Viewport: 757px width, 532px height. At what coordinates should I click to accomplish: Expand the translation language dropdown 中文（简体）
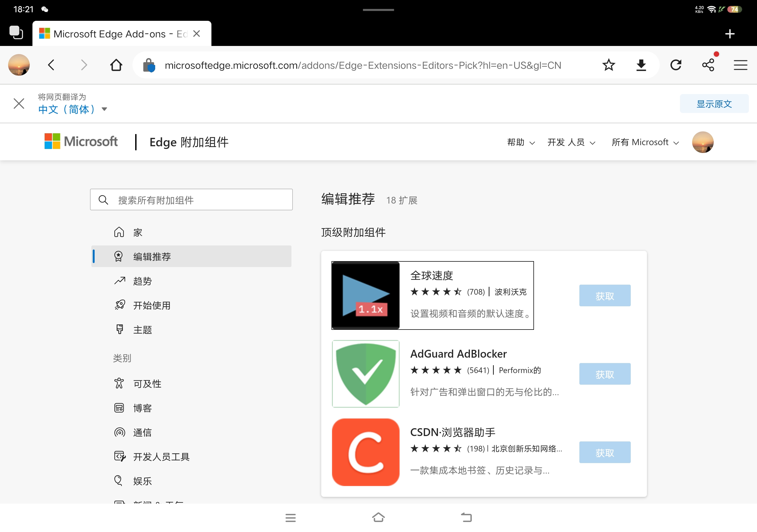coord(73,109)
